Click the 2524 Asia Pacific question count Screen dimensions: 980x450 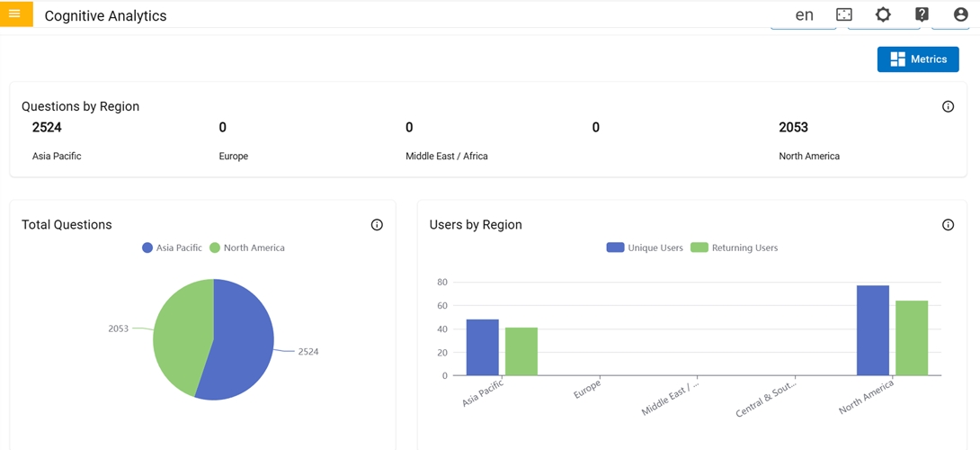(x=47, y=128)
